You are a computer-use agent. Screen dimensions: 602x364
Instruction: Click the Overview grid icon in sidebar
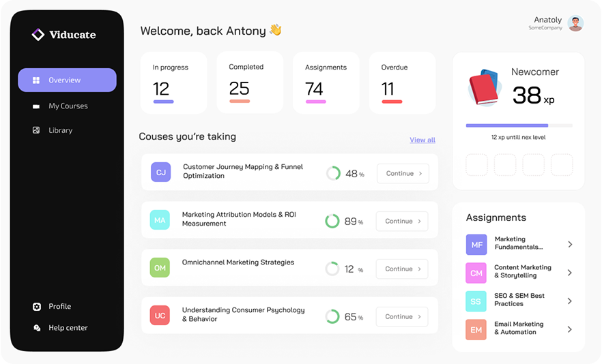36,80
